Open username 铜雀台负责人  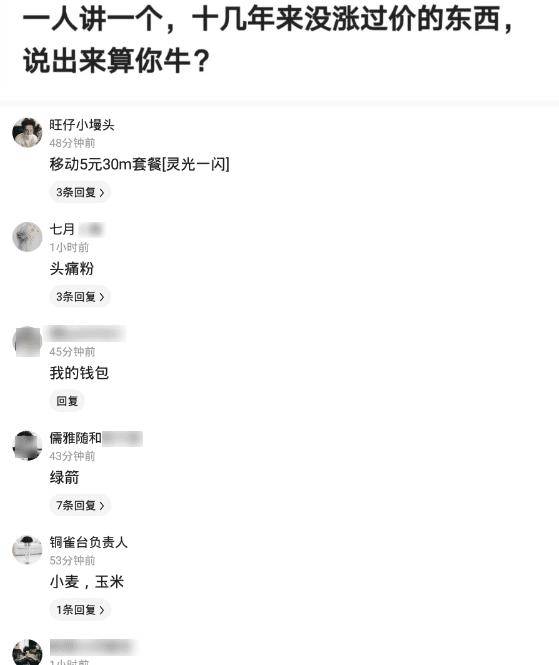point(88,542)
